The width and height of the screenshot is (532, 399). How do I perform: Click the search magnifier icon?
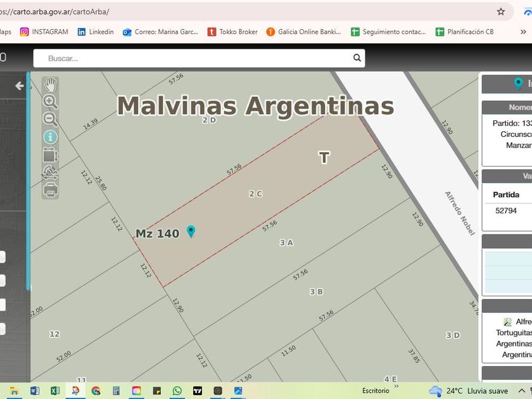click(x=357, y=58)
